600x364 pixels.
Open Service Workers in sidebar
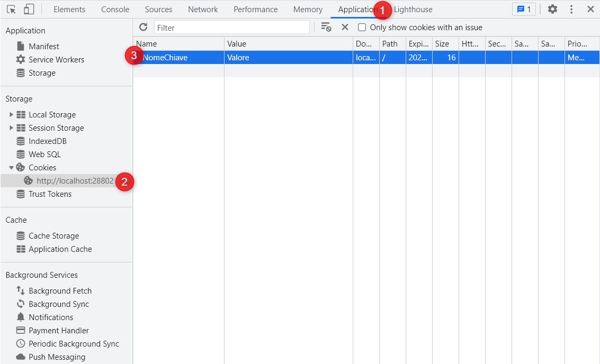56,60
